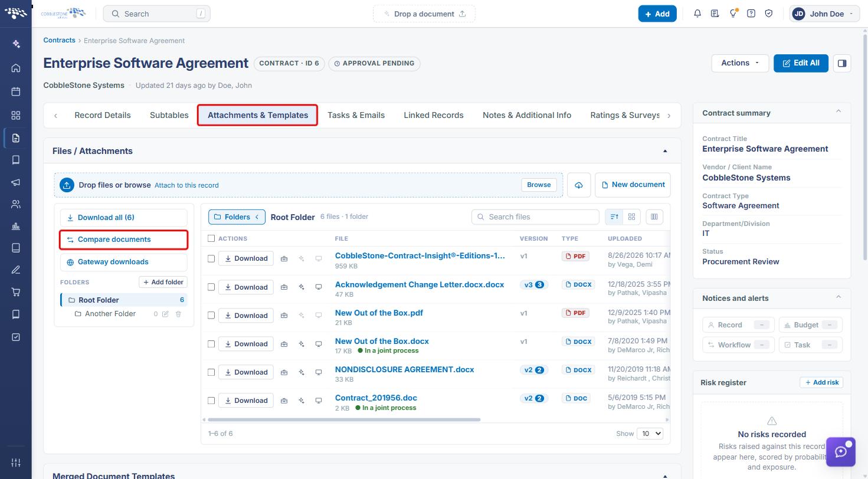Switch to Subtables tab
The width and height of the screenshot is (868, 479).
click(169, 115)
